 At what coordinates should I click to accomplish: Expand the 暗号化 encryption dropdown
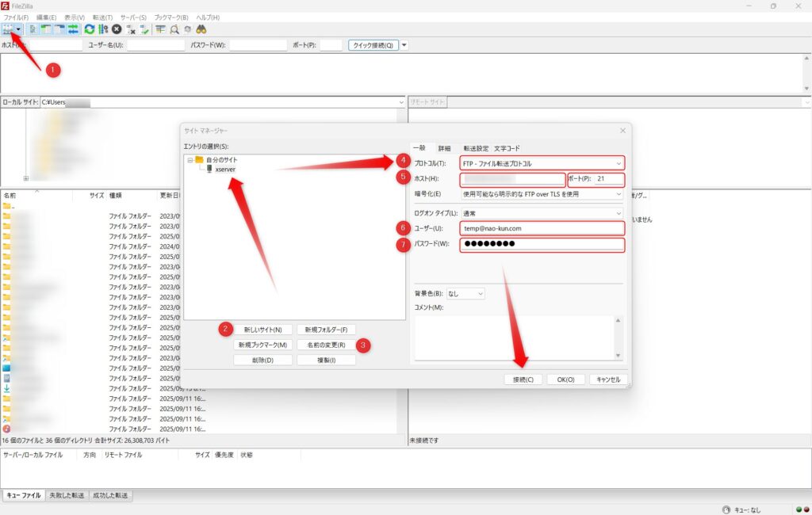pos(542,194)
